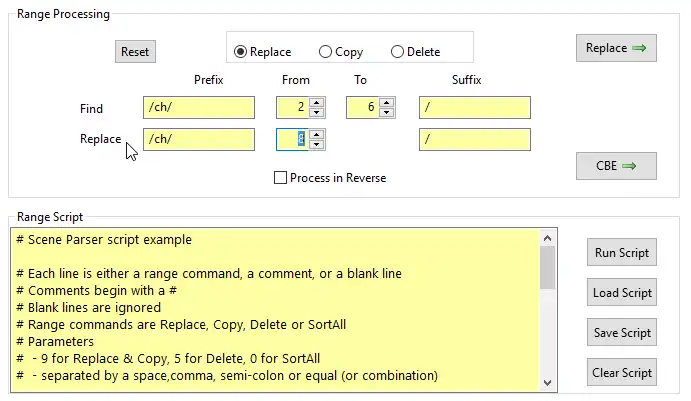Screen dimensions: 691x401
Task: Decrease the Find From value
Action: pyautogui.click(x=317, y=113)
